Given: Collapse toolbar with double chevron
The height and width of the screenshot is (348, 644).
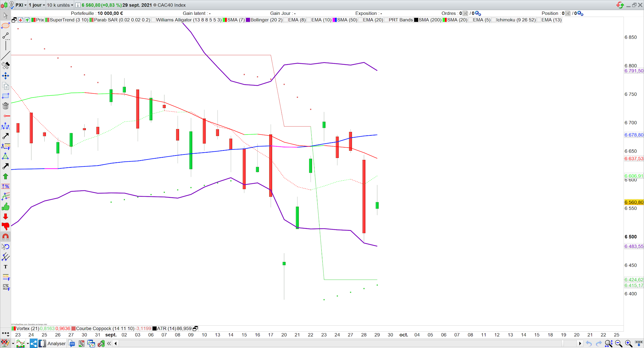Looking at the screenshot, I should [x=109, y=343].
